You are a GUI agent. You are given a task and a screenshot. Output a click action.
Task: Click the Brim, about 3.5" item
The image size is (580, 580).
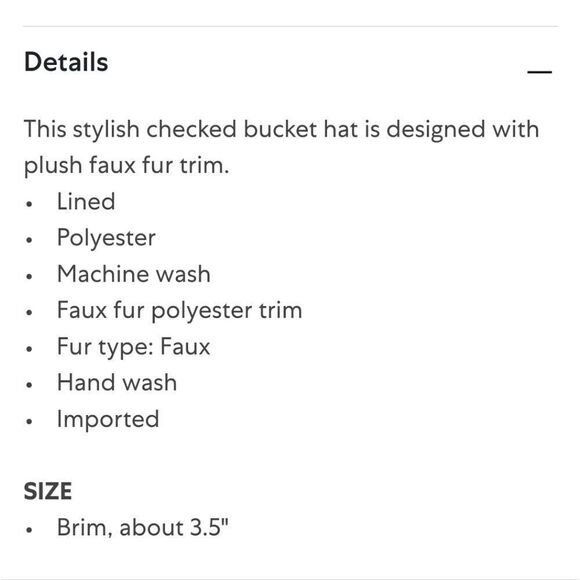(143, 527)
